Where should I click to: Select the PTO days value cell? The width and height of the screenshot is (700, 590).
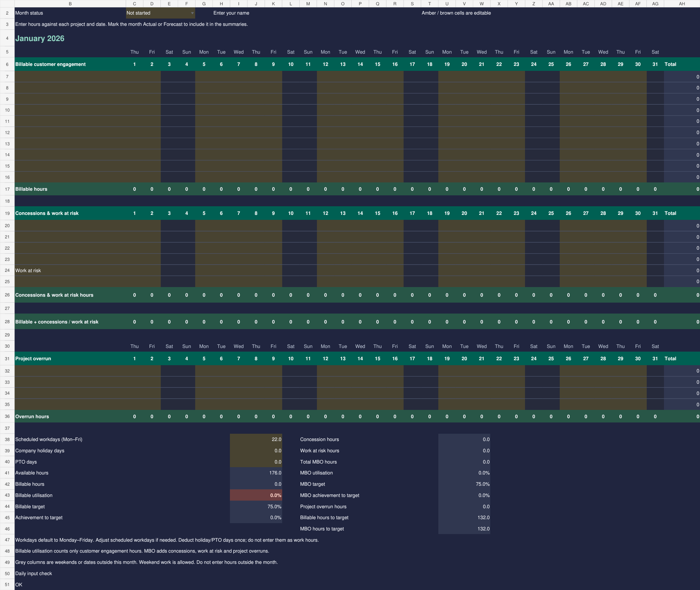point(256,462)
